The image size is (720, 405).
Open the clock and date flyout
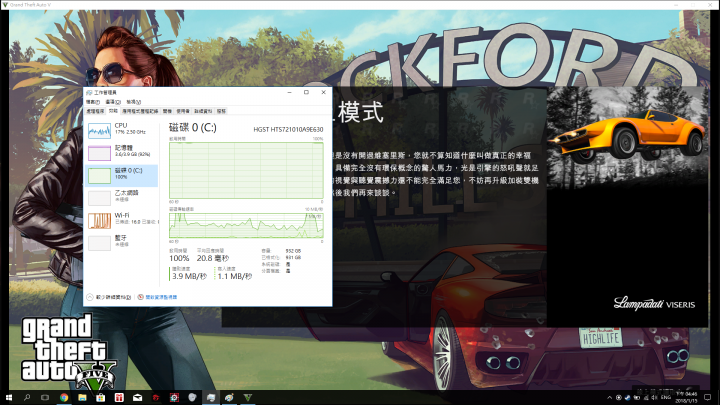click(686, 398)
